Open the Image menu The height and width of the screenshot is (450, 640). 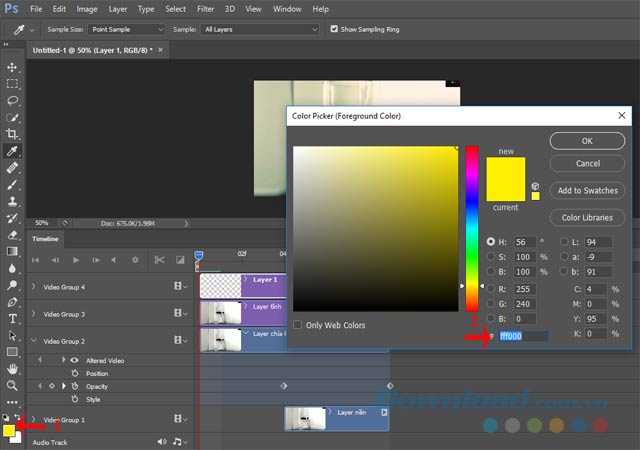pyautogui.click(x=87, y=8)
